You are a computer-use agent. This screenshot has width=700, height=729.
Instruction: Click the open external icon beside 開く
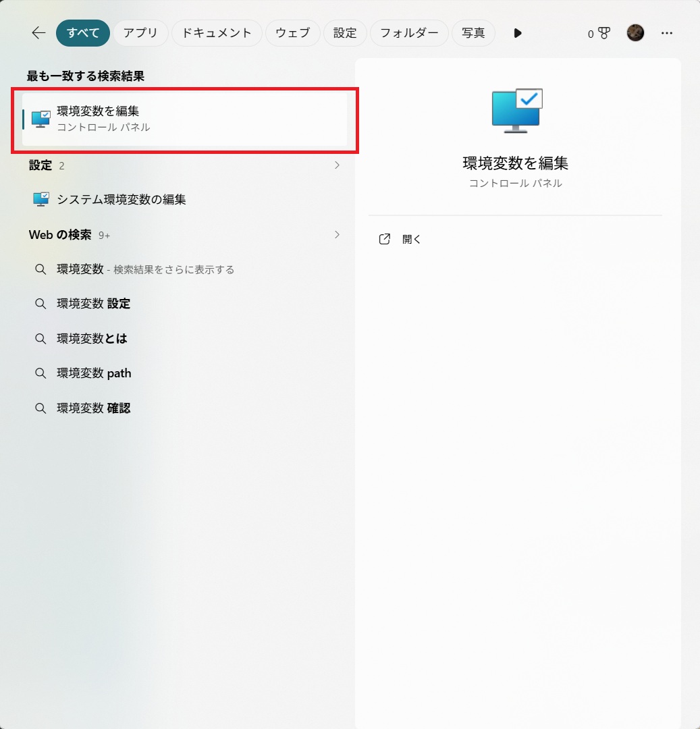(385, 239)
